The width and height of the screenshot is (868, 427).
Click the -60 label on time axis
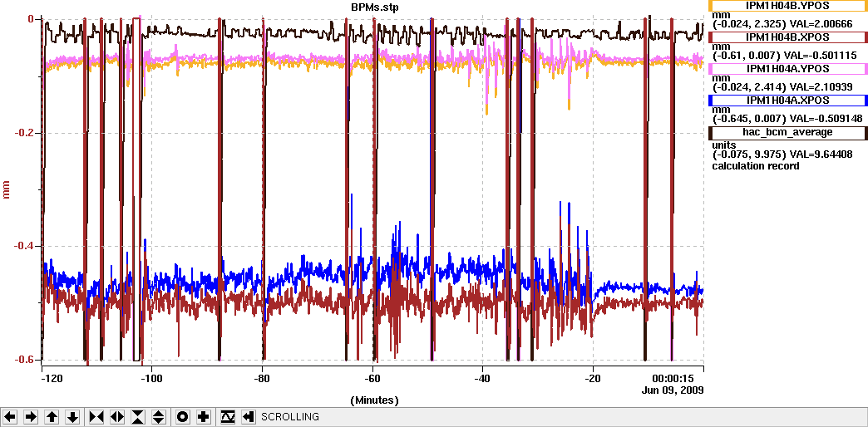point(372,379)
